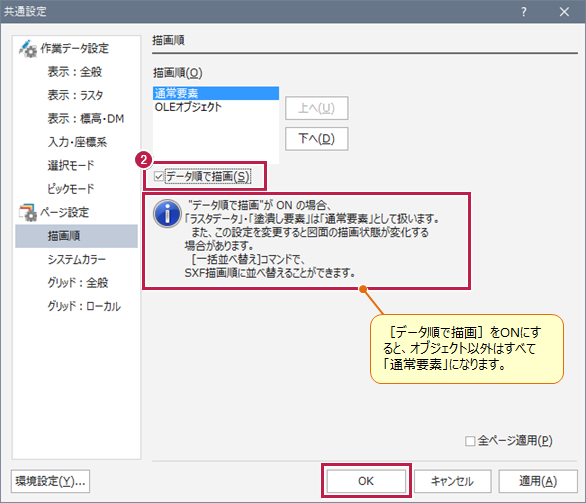This screenshot has height=503, width=586.
Task: Click the ページ設定 page icon
Action: [28, 212]
